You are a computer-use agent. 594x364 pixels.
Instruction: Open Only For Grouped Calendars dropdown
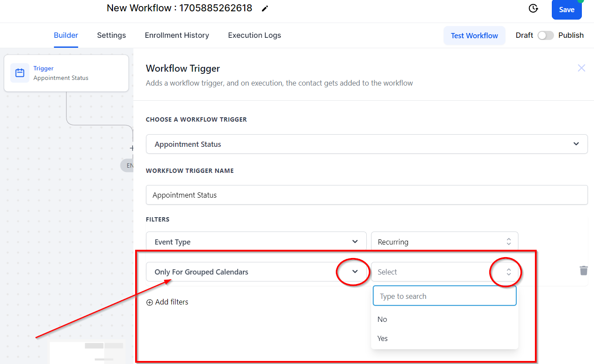[257, 272]
